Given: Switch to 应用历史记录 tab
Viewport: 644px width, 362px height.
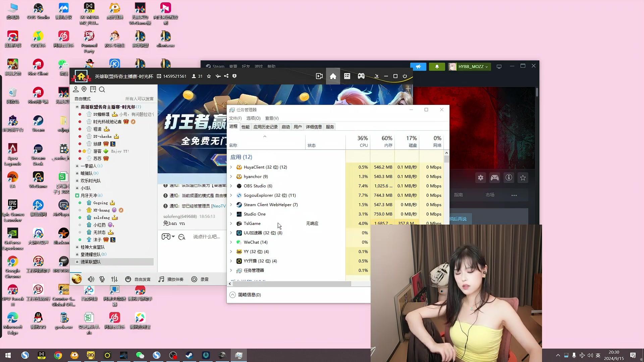Looking at the screenshot, I should 265,127.
